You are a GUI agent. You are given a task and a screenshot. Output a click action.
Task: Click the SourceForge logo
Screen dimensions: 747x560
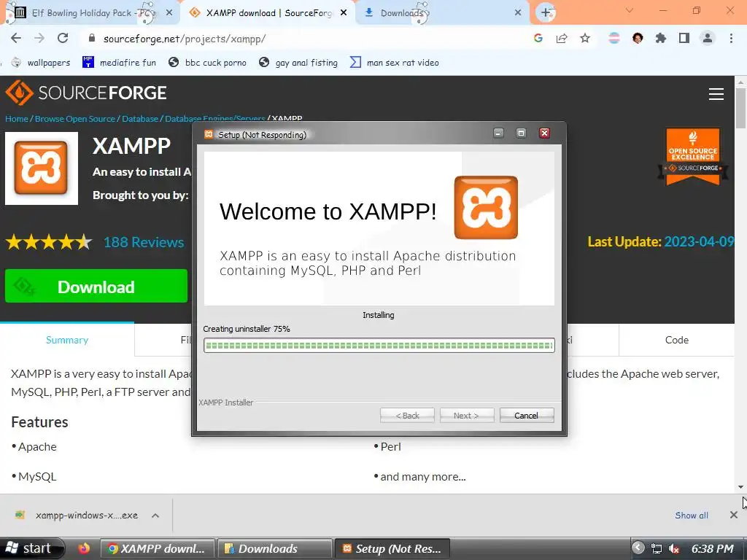tap(86, 93)
